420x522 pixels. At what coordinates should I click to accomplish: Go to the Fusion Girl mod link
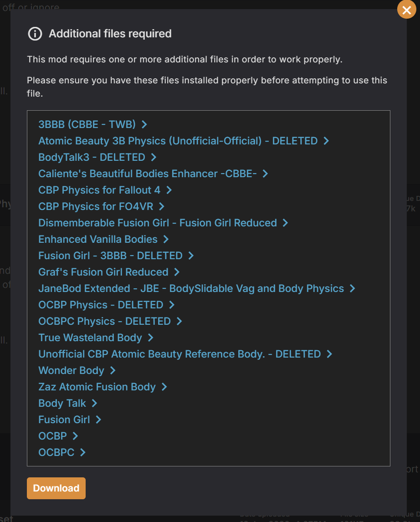[x=64, y=420]
